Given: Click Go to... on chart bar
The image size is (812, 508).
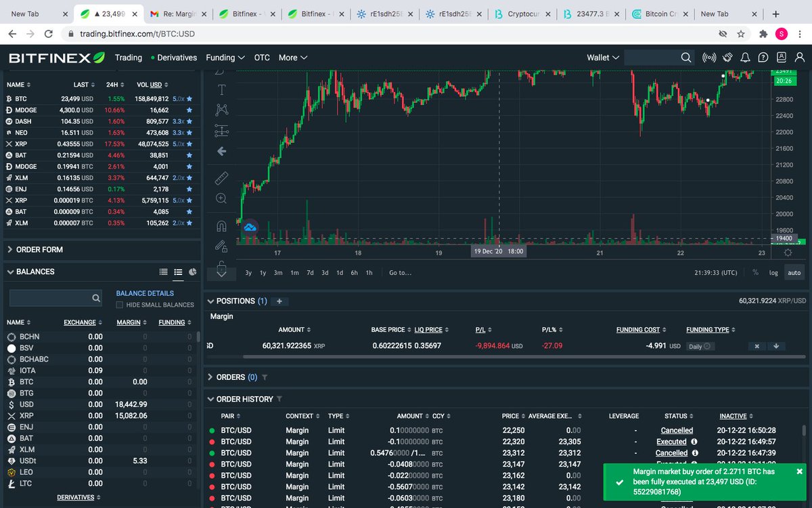Looking at the screenshot, I should [x=400, y=273].
